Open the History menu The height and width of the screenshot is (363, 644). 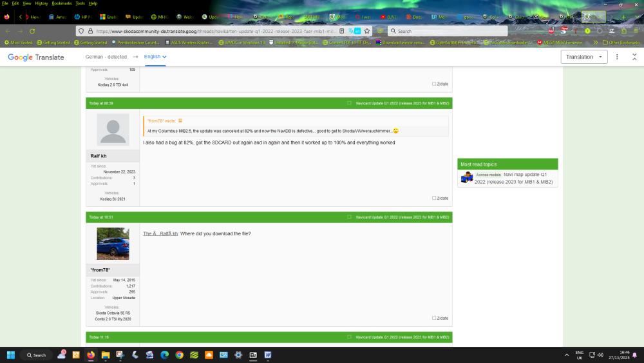pos(41,3)
